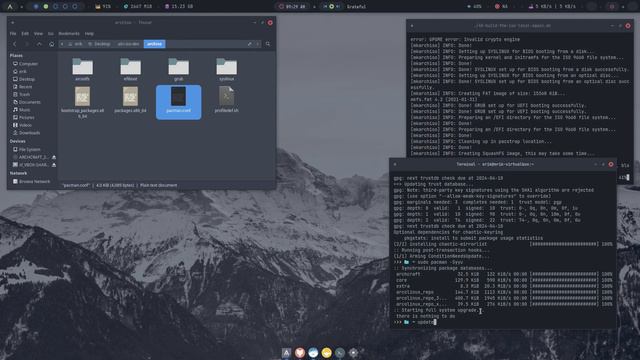Open the Bookmarks menu in Thunar
This screenshot has width=640, height=360.
tap(69, 33)
